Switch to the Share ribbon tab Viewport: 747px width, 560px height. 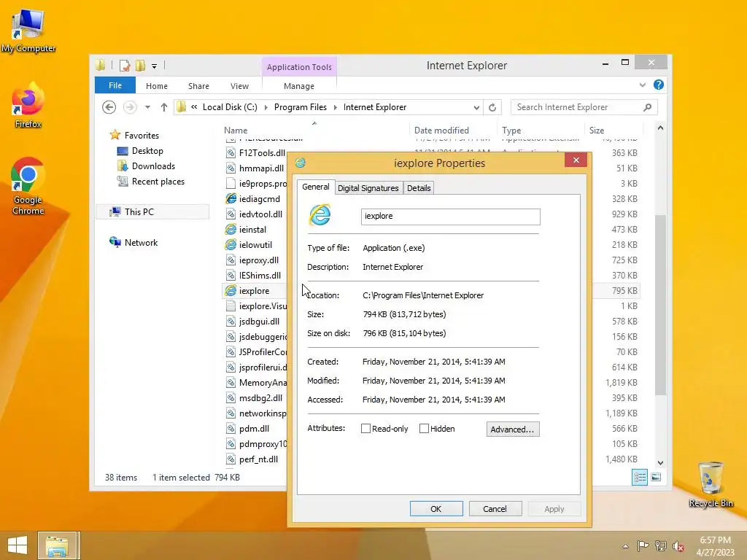pos(198,86)
